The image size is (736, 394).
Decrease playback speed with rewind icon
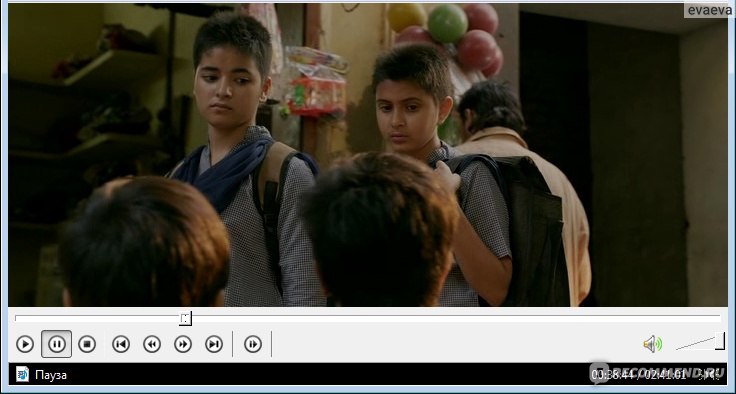click(152, 344)
